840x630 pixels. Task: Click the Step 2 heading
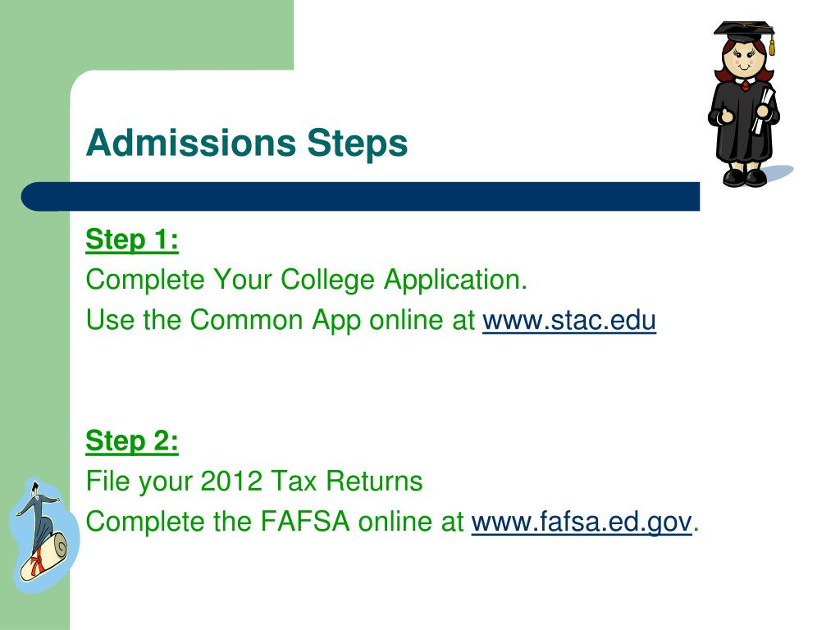pos(132,441)
